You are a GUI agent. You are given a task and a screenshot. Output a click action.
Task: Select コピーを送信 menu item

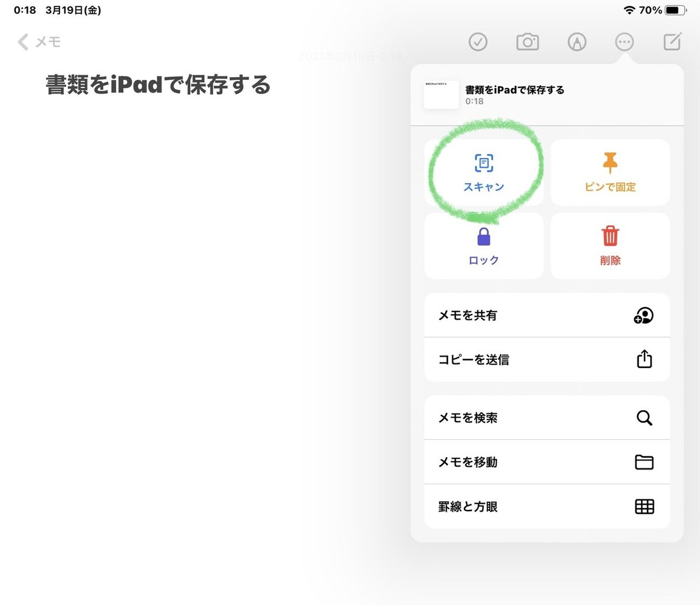click(x=547, y=359)
